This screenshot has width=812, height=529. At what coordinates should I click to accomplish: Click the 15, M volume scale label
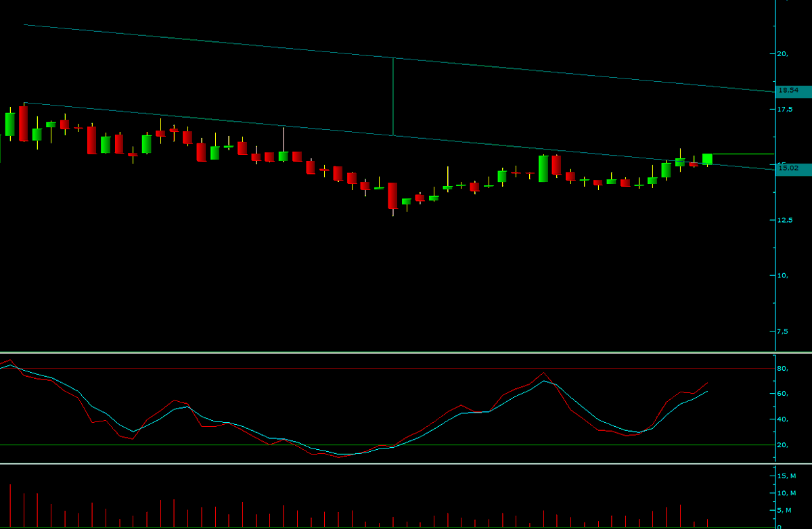tap(786, 476)
